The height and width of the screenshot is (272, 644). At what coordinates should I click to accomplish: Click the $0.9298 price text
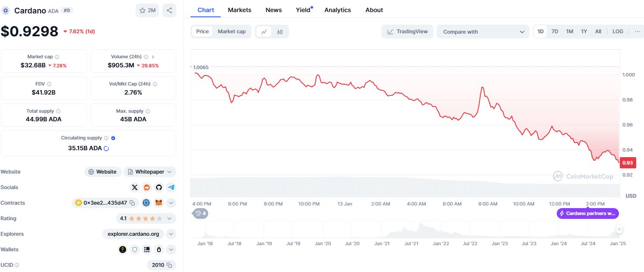(x=29, y=31)
